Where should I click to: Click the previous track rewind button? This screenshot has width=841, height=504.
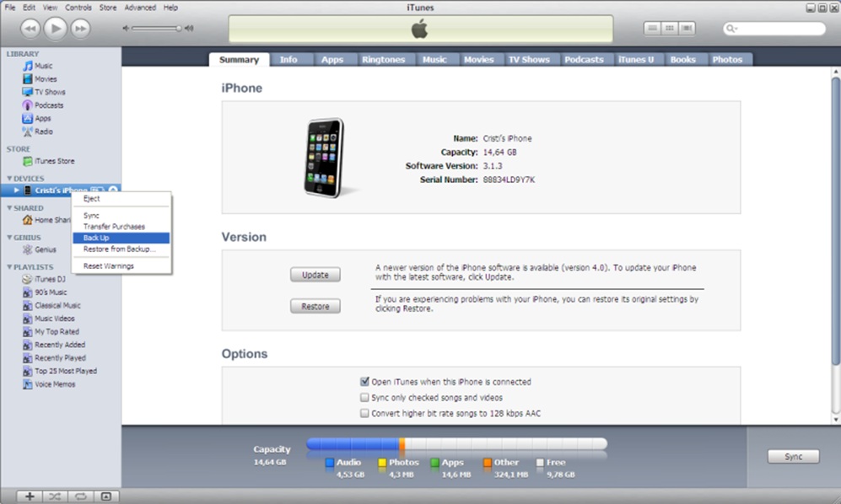[30, 29]
